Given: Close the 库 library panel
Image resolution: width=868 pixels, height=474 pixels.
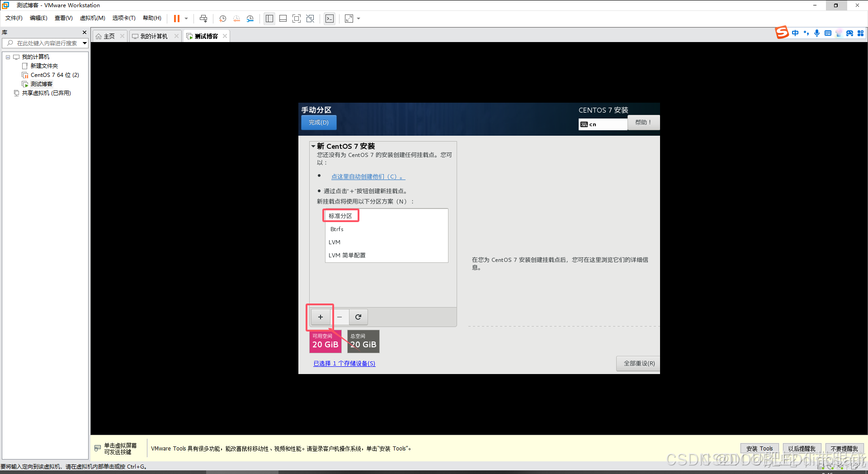Looking at the screenshot, I should tap(85, 33).
